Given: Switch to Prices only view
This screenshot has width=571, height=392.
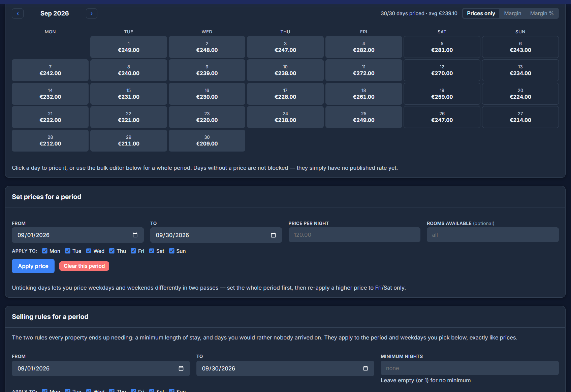Looking at the screenshot, I should pyautogui.click(x=481, y=13).
